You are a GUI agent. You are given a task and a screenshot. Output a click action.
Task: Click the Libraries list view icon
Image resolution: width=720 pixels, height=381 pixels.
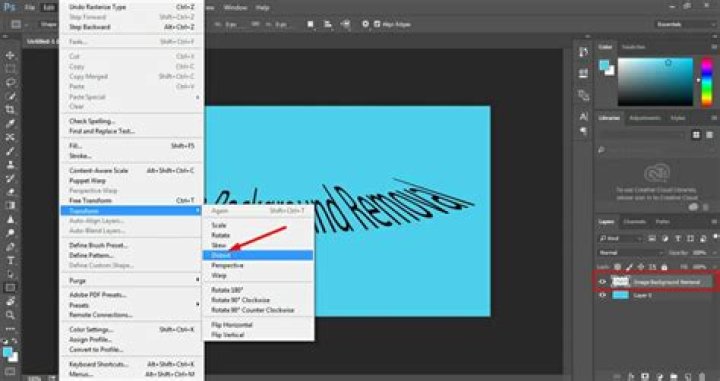709,135
